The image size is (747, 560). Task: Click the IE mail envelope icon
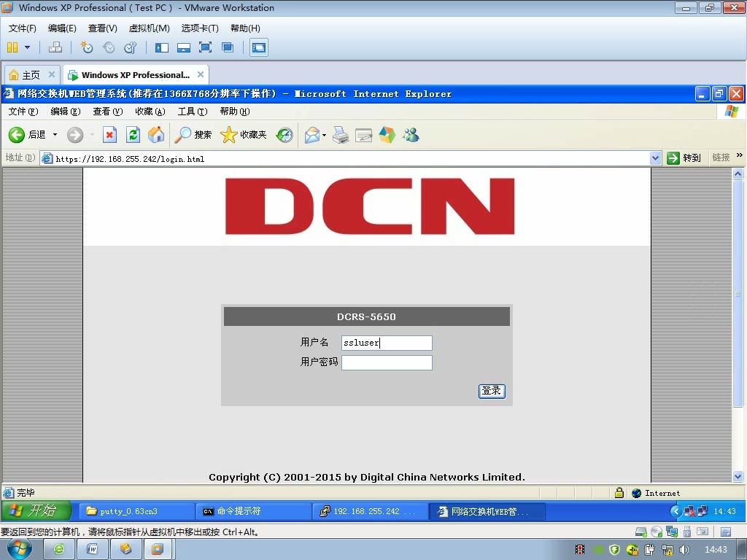[312, 135]
